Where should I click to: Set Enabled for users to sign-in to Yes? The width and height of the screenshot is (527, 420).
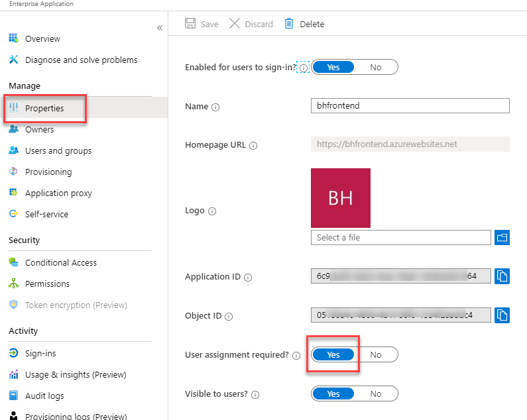(333, 67)
